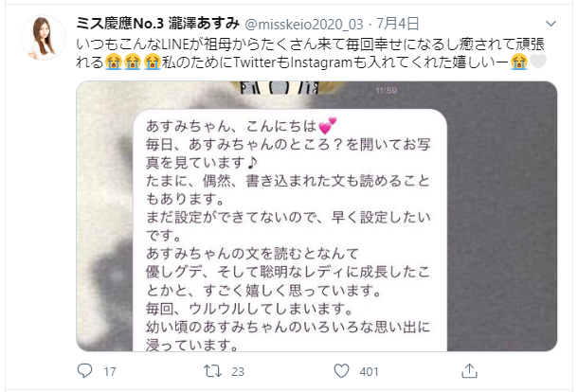Like the tweet with the heart icon
Image resolution: width=578 pixels, height=392 pixels.
pos(341,370)
